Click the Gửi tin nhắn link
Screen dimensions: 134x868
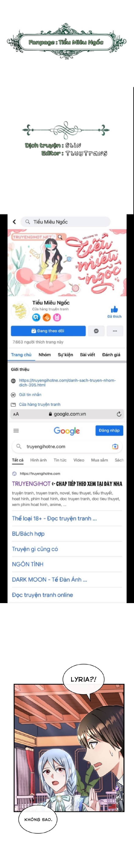click(30, 395)
